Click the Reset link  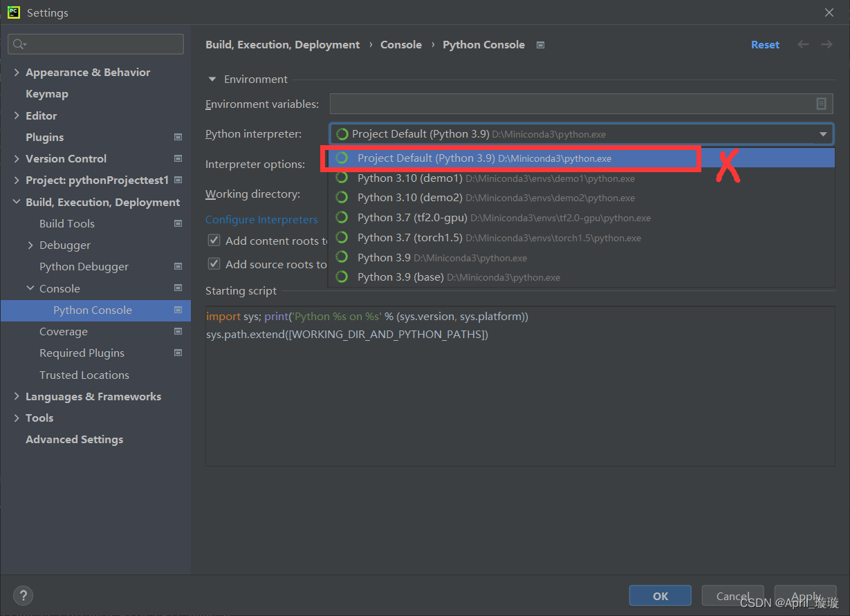765,45
